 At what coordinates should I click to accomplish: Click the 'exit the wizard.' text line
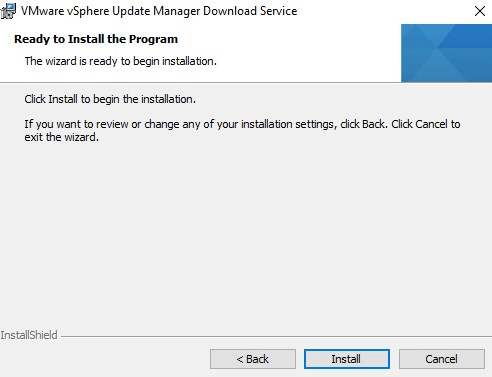tap(62, 137)
